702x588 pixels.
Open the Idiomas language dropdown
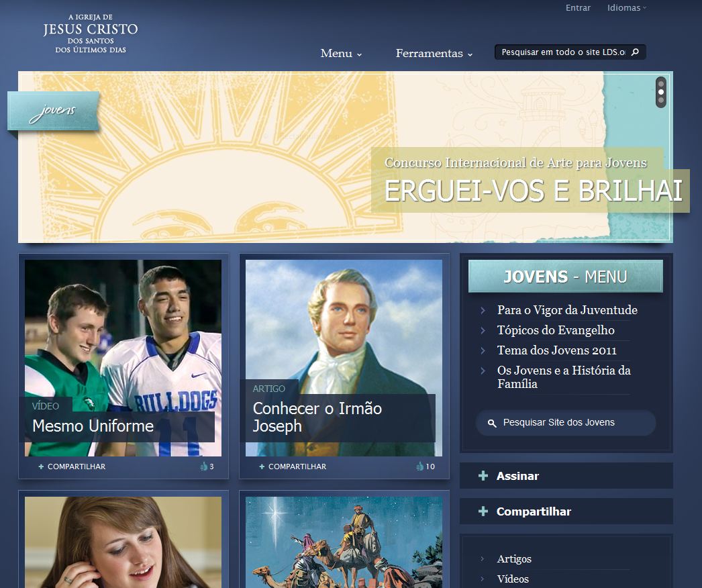(x=627, y=8)
